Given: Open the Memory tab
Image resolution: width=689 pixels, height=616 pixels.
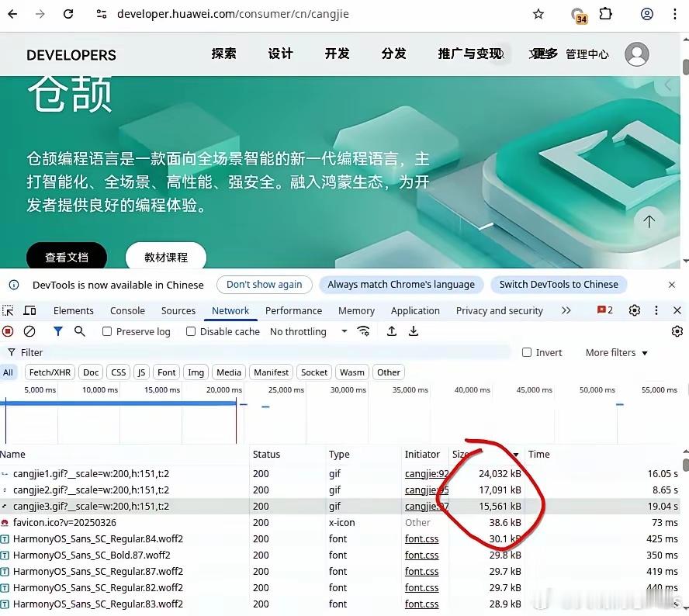Looking at the screenshot, I should click(x=356, y=310).
